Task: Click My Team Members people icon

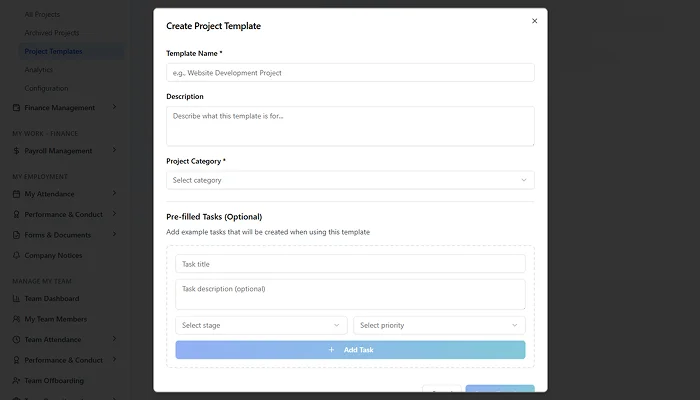Action: coord(16,319)
